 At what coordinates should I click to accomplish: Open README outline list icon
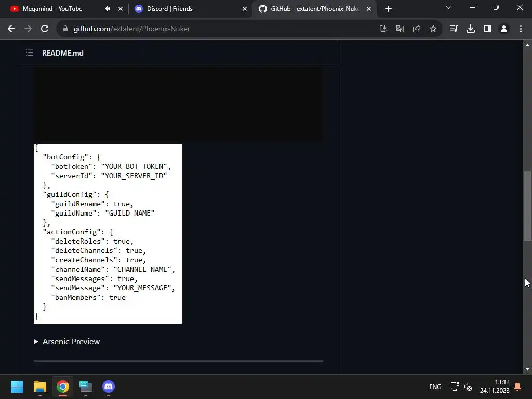tap(30, 52)
